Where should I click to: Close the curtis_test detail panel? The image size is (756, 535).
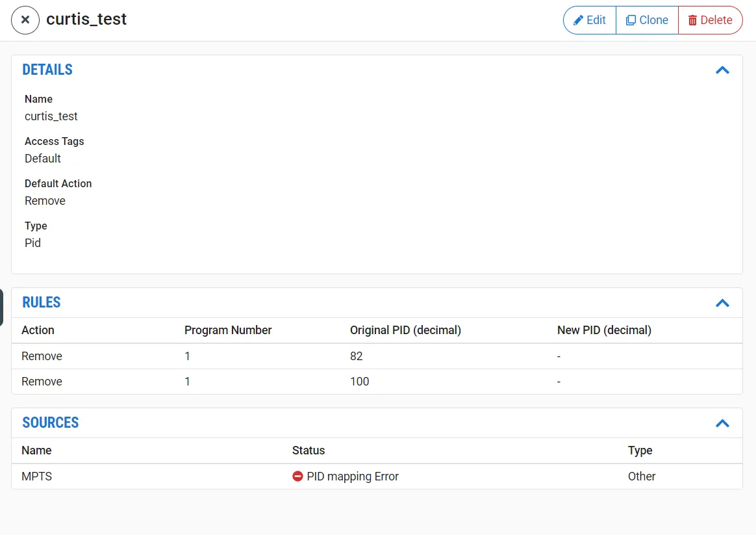tap(25, 20)
